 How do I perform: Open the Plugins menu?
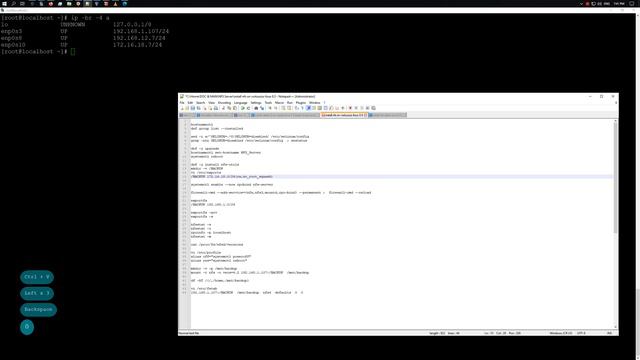tap(300, 103)
